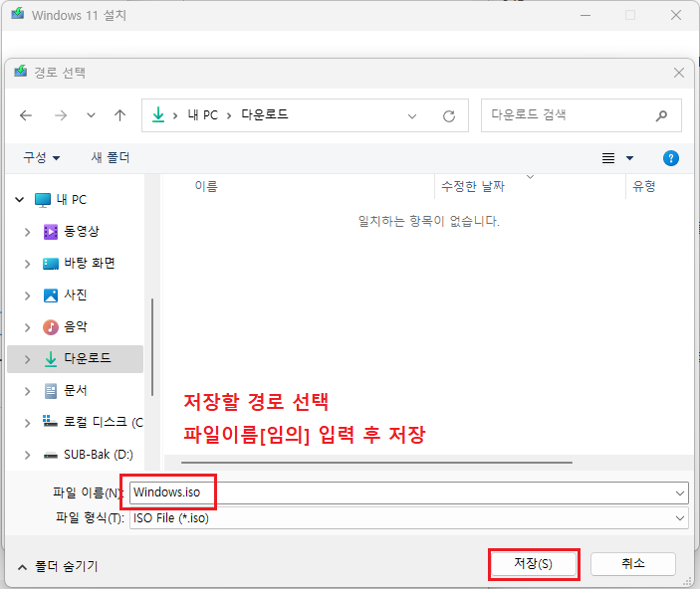Select 내 PC in the navigation tree

tap(72, 199)
